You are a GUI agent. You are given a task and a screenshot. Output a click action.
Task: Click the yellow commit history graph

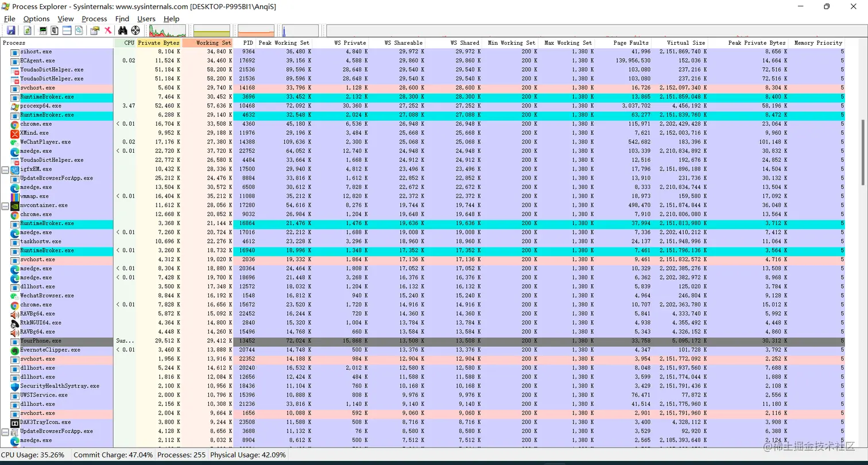(212, 31)
